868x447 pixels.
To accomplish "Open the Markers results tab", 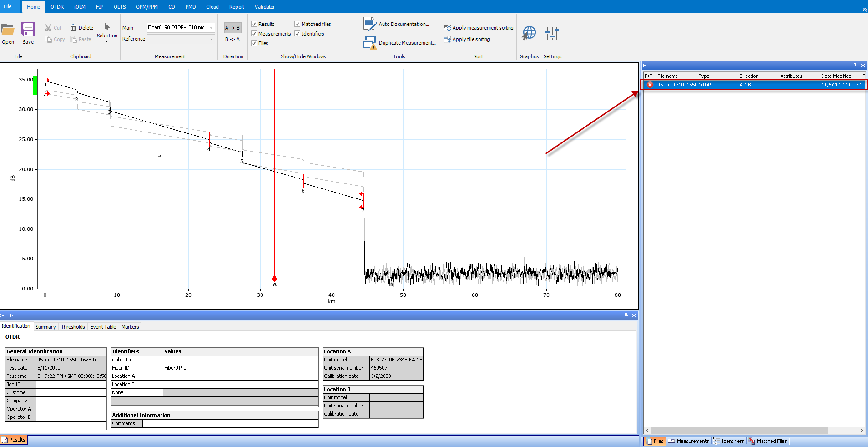I will click(x=130, y=327).
